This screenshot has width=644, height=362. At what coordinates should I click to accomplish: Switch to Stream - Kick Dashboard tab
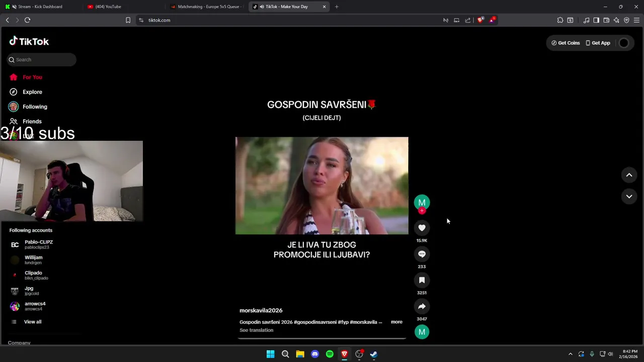coord(40,7)
